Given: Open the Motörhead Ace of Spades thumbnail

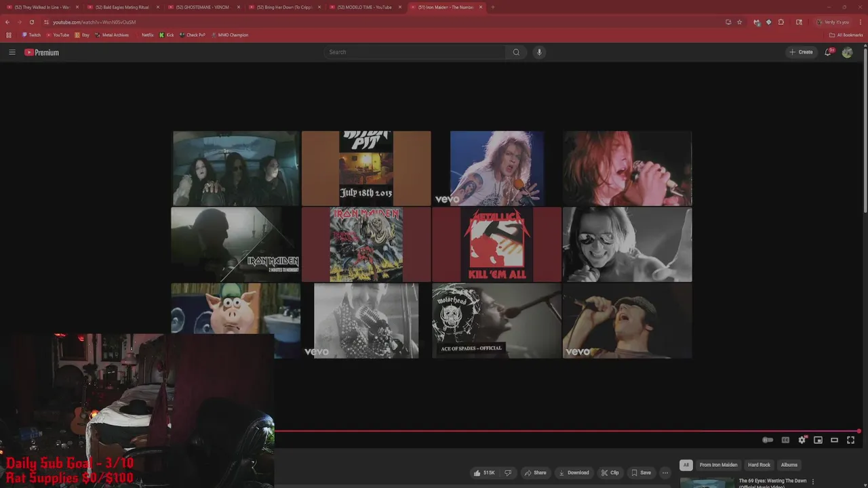Looking at the screenshot, I should tap(496, 321).
